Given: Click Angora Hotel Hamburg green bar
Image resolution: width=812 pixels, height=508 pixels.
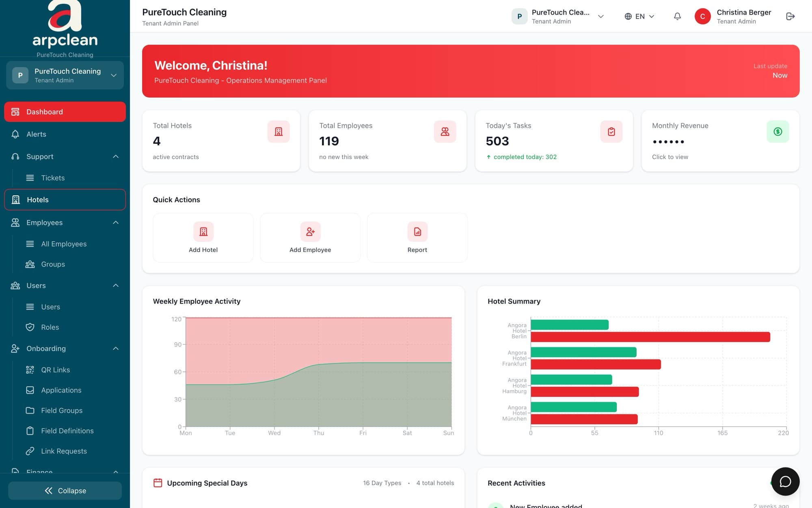Looking at the screenshot, I should point(571,380).
